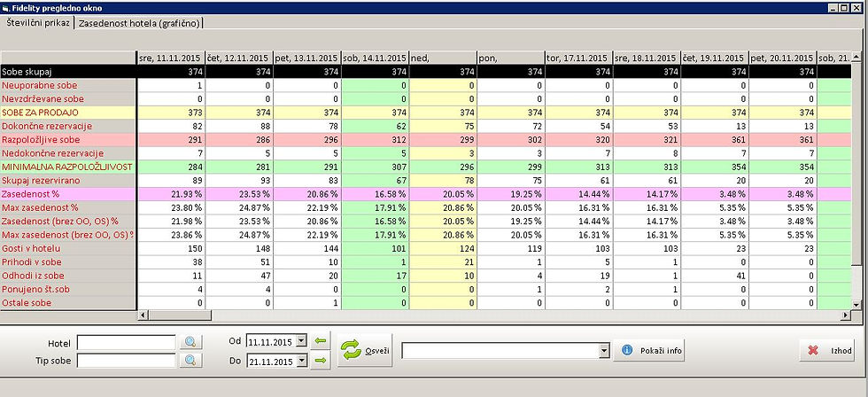Click the Gosti v hotelu row label
This screenshot has height=397, width=868.
pyautogui.click(x=68, y=248)
